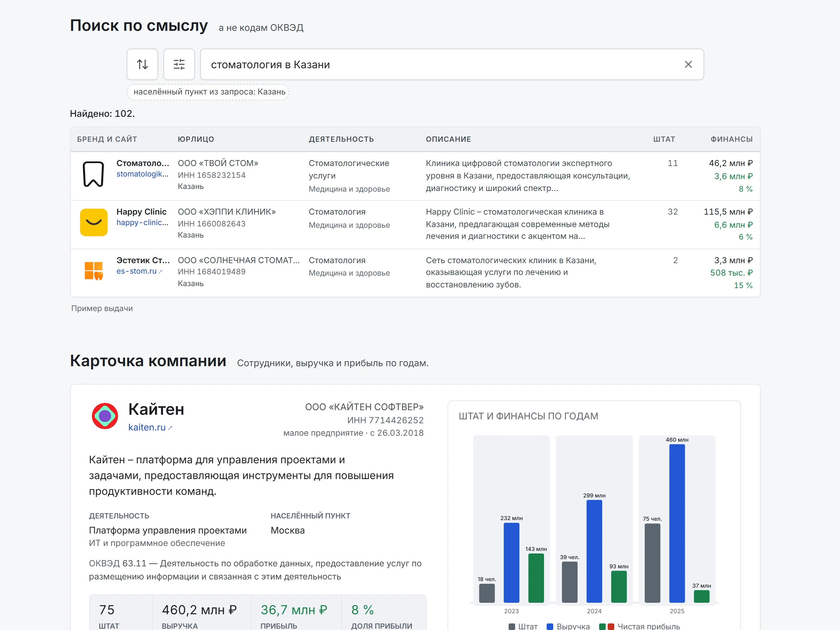Click the 'Платформа управления проектами' activity text
This screenshot has height=630, width=840.
tap(168, 531)
